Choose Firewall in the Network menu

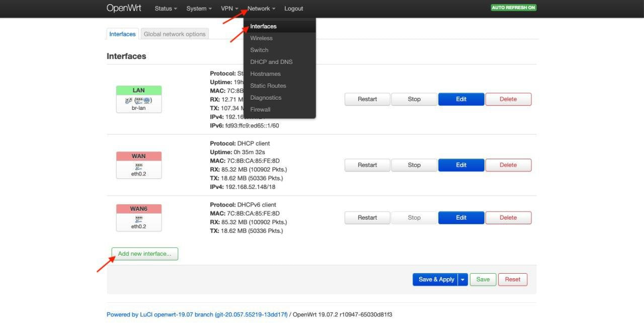260,109
